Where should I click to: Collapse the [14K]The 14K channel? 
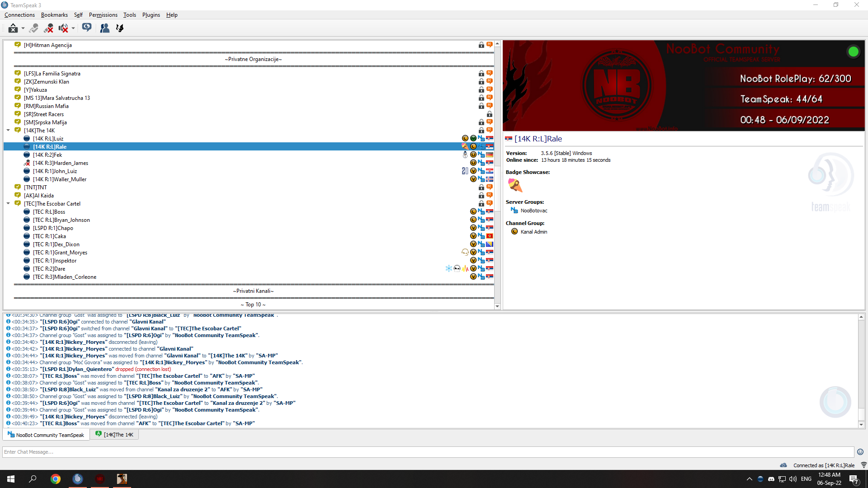coord(8,130)
